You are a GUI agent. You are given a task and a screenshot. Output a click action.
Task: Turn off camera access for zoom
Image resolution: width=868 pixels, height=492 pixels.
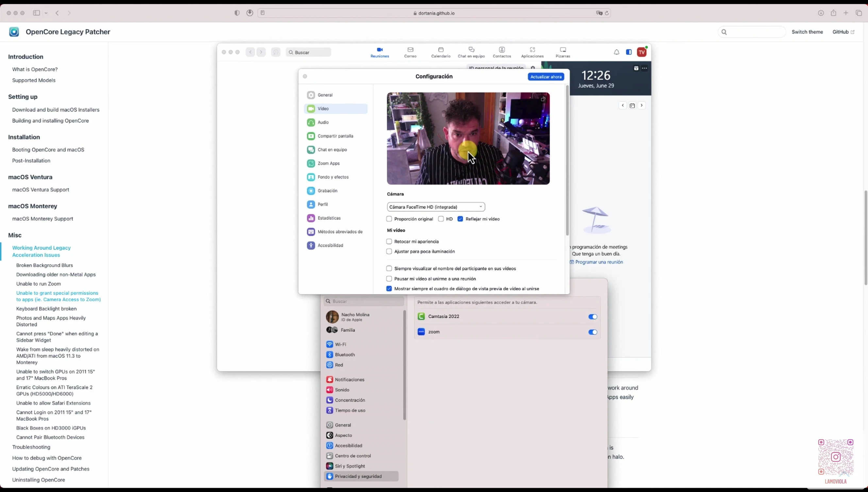(x=593, y=332)
